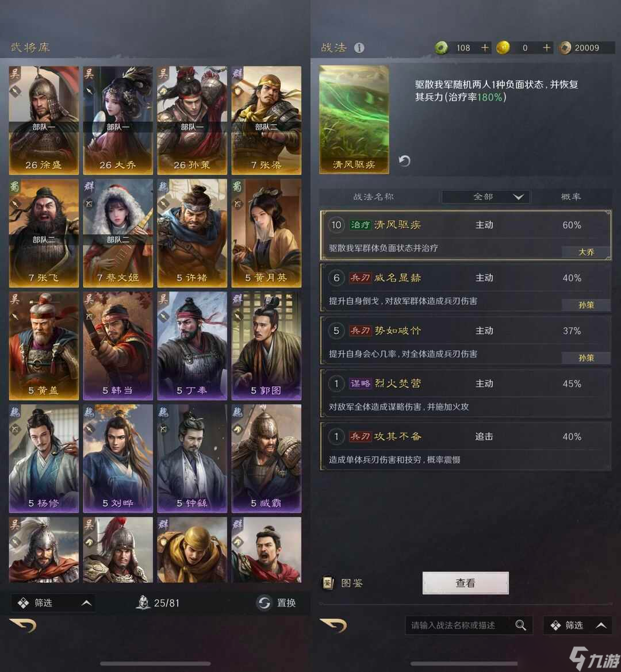Expand the 全部 tactic type dropdown
The width and height of the screenshot is (621, 672).
[x=485, y=197]
